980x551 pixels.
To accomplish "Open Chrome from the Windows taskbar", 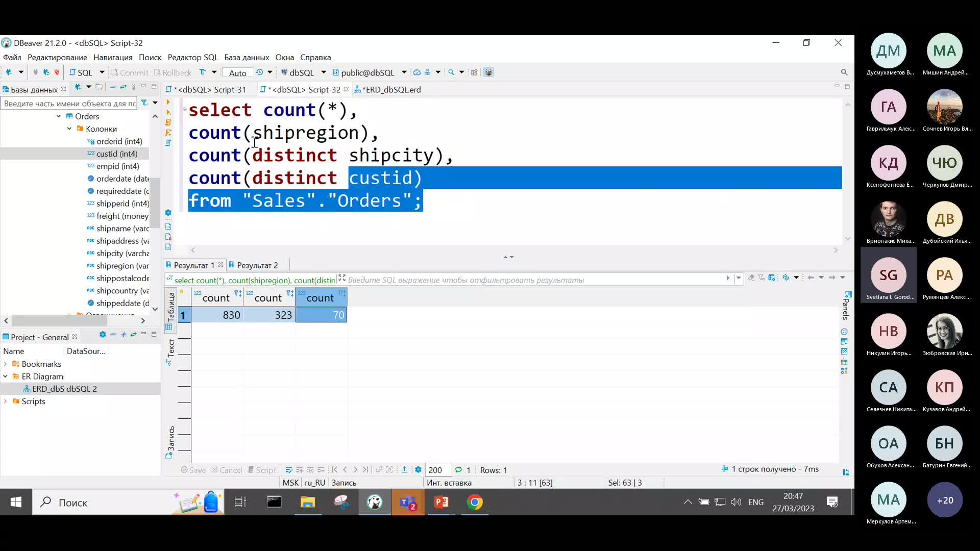I will tap(475, 503).
